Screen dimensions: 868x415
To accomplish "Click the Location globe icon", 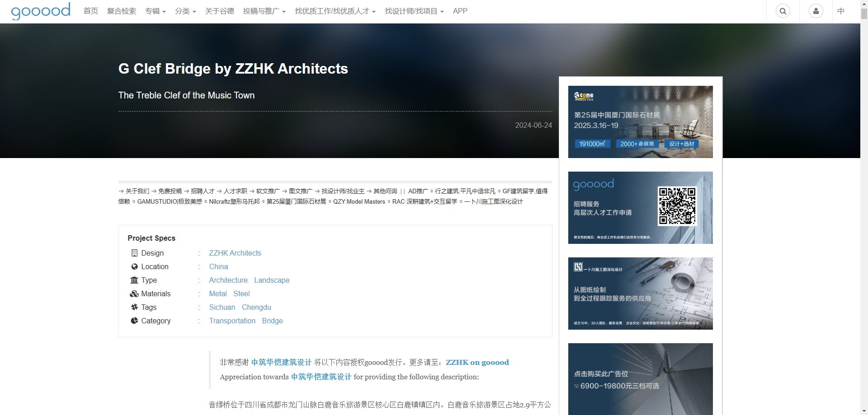I will pos(134,266).
